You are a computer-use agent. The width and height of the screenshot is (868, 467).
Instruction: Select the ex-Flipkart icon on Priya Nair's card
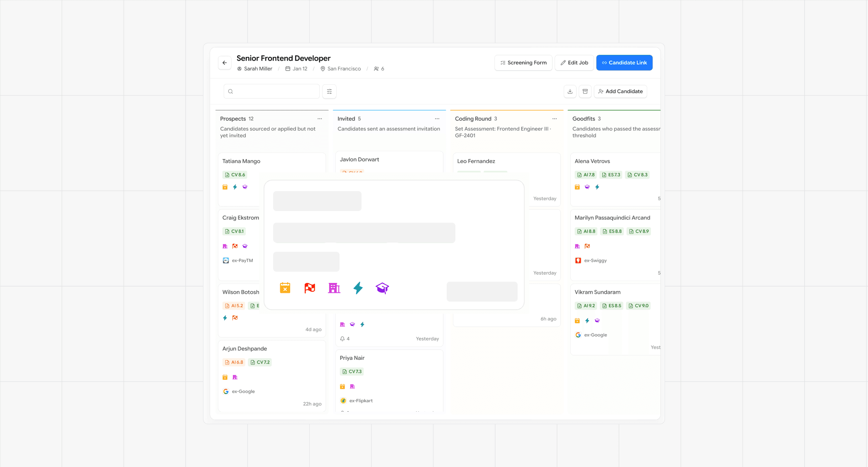(343, 401)
